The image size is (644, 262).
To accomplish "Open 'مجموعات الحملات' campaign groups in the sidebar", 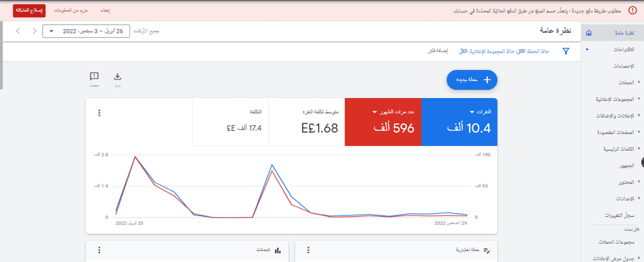I will [618, 242].
